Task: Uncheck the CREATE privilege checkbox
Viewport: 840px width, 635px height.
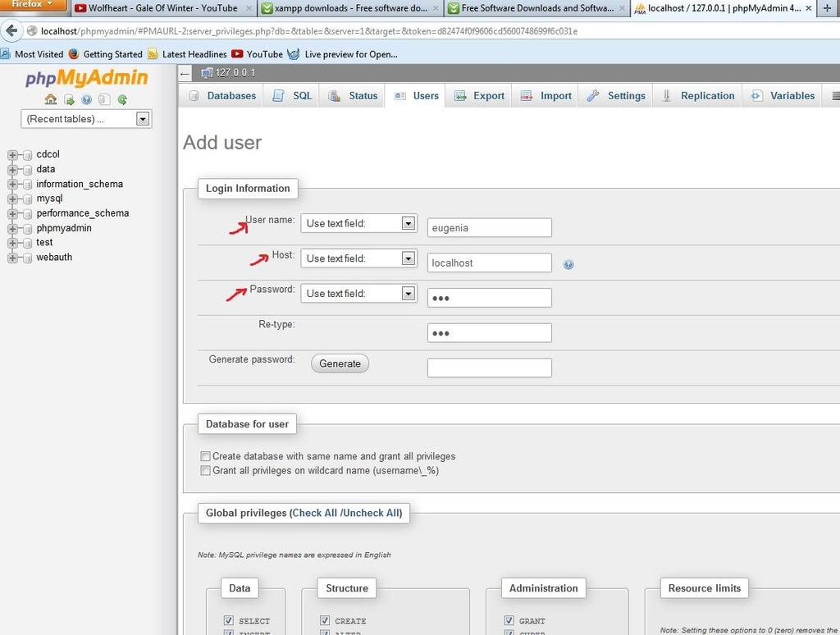Action: pos(325,620)
